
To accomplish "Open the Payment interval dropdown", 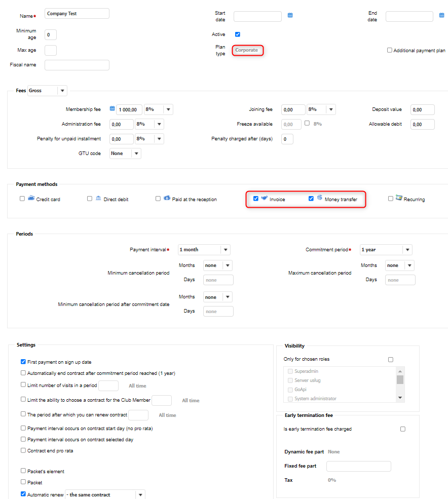I will (x=226, y=250).
